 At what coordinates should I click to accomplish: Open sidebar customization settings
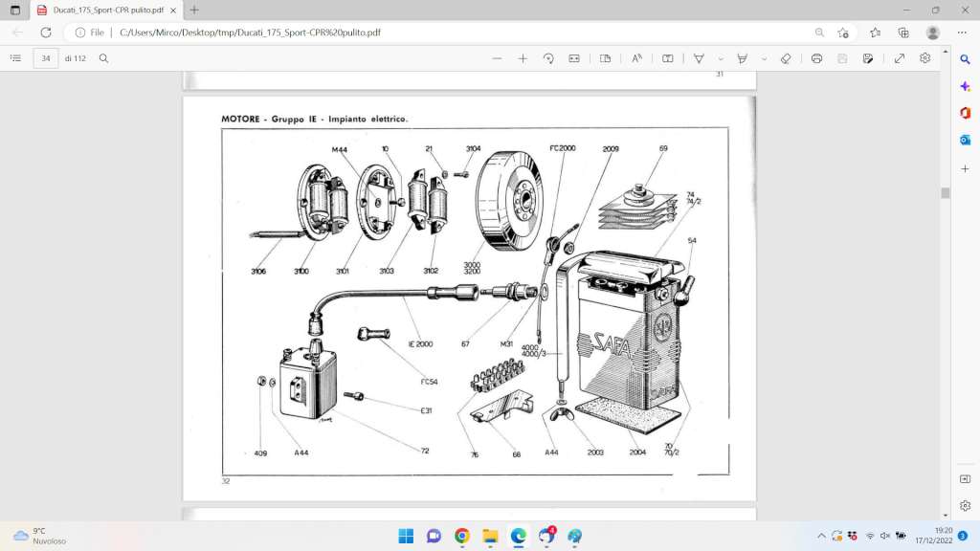pyautogui.click(x=965, y=505)
